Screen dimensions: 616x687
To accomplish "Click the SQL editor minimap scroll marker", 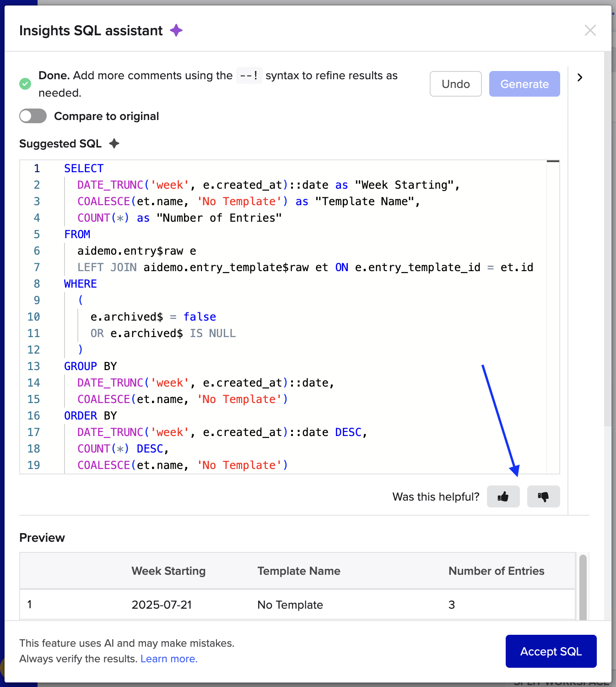I will tap(553, 162).
